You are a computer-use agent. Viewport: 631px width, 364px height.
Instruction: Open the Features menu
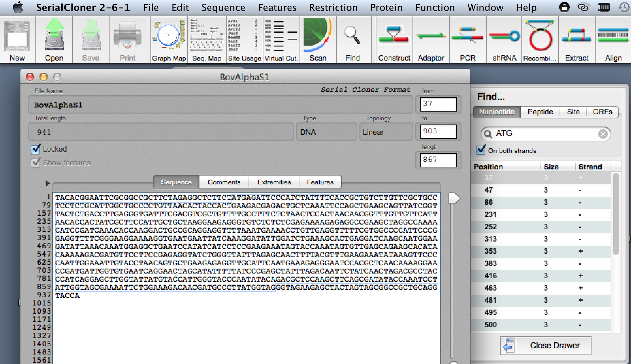(x=277, y=7)
